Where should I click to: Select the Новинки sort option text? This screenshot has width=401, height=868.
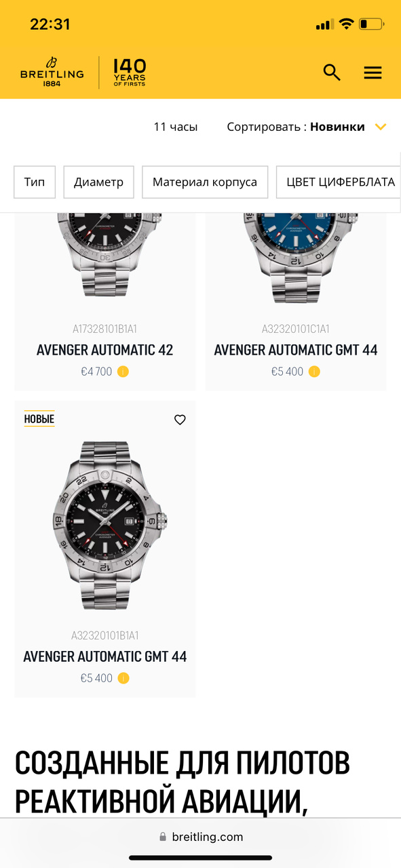337,127
